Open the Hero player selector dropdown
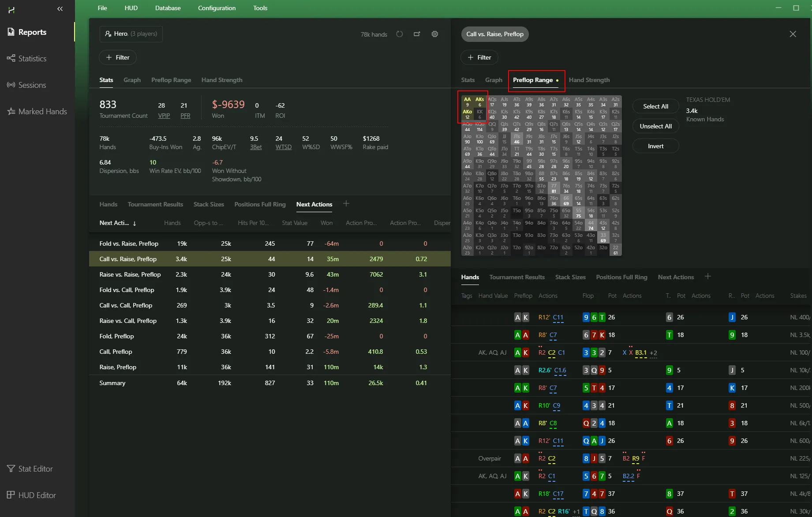This screenshot has height=517, width=812. click(131, 34)
